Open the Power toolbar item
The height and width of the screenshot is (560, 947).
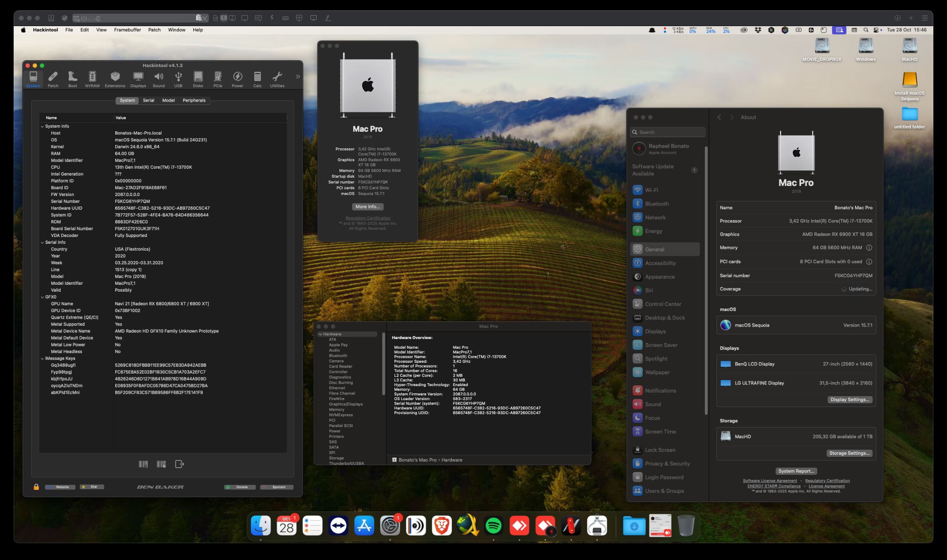coord(237,79)
